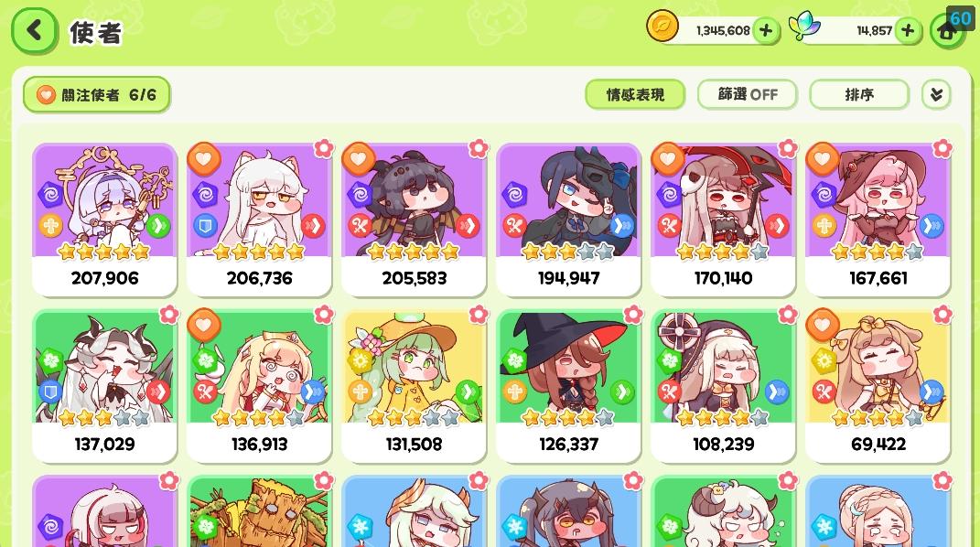This screenshot has height=547, width=980.
Task: Expand options with the double-chevron button
Action: click(x=936, y=95)
